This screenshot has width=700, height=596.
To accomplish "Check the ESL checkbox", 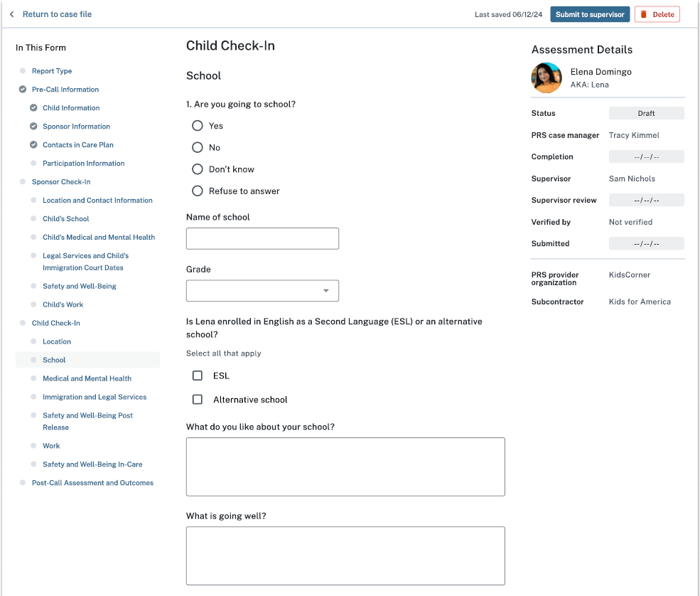I will tap(198, 376).
